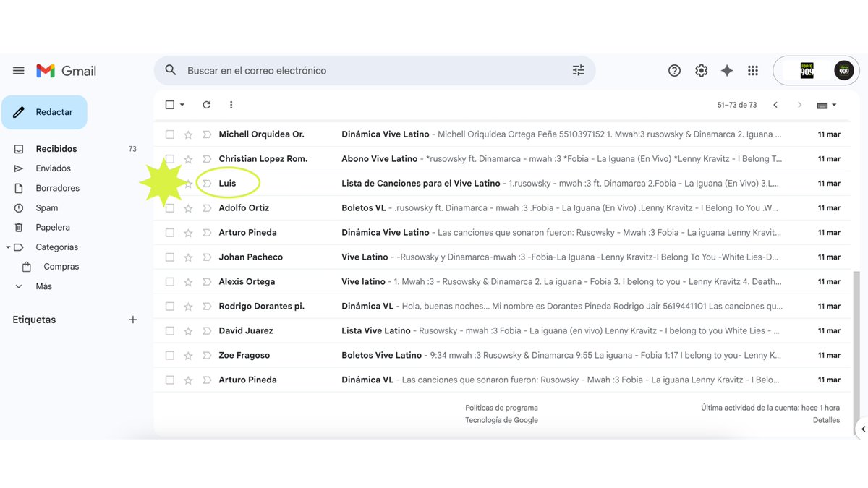Click the Etiquetas heading
868x488 pixels.
coord(34,320)
